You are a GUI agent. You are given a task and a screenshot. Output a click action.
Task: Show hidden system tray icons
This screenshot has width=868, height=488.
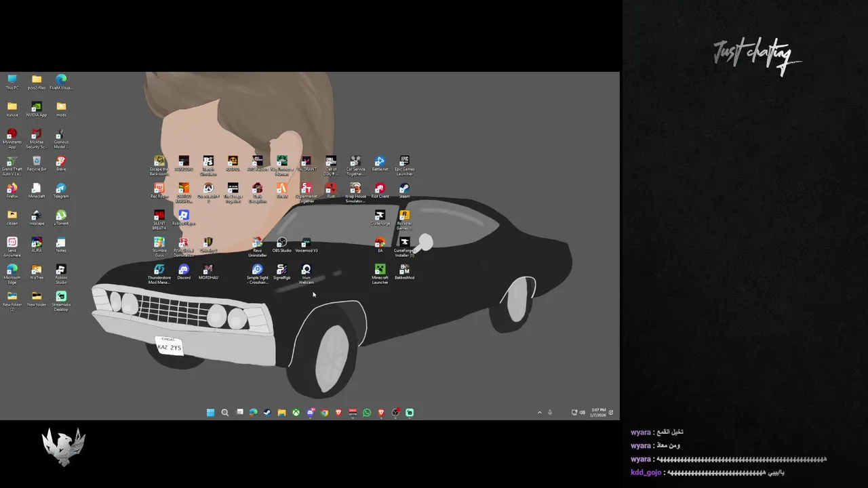[x=540, y=412]
